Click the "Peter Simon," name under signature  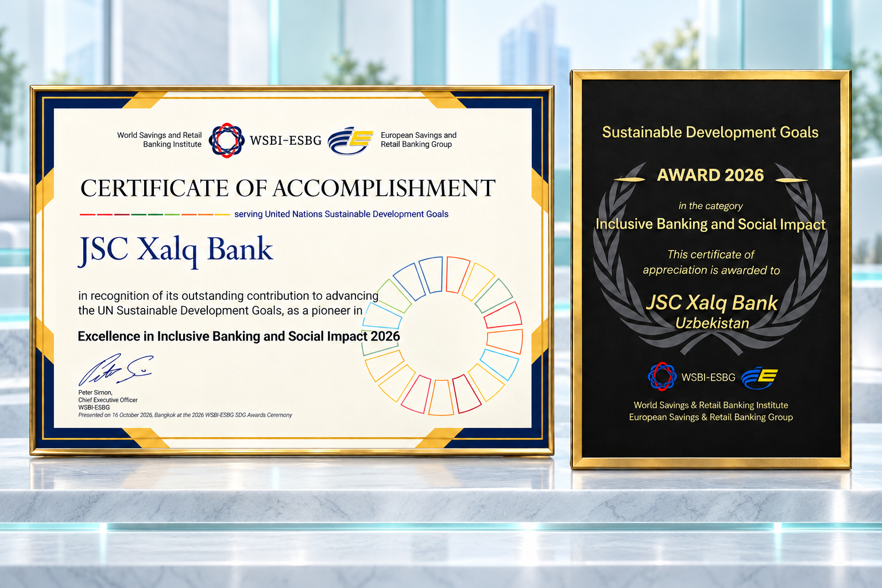[95, 393]
